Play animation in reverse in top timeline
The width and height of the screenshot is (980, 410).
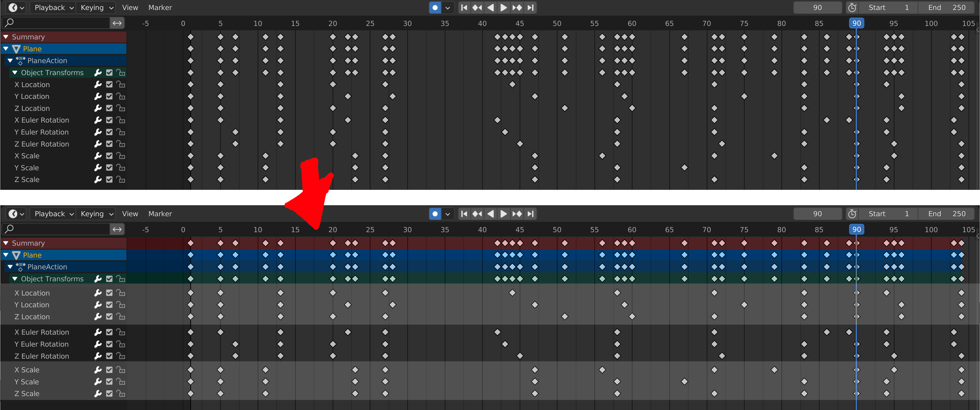(x=490, y=8)
